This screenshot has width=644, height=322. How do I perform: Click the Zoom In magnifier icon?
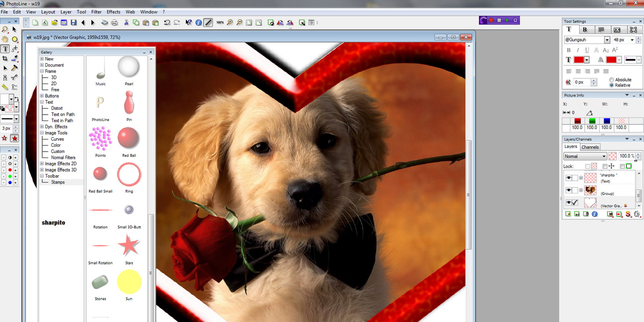(x=230, y=23)
